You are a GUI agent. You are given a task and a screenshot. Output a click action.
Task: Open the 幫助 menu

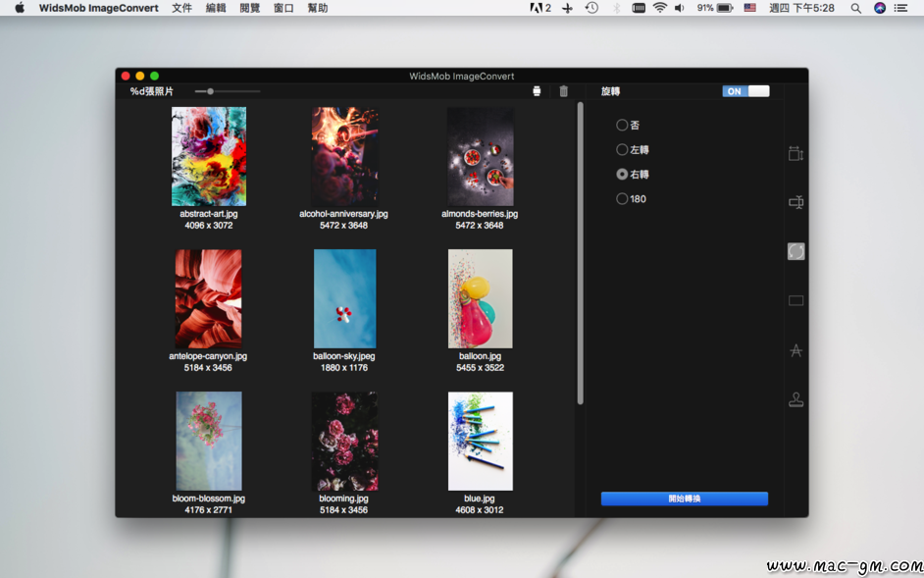point(318,8)
